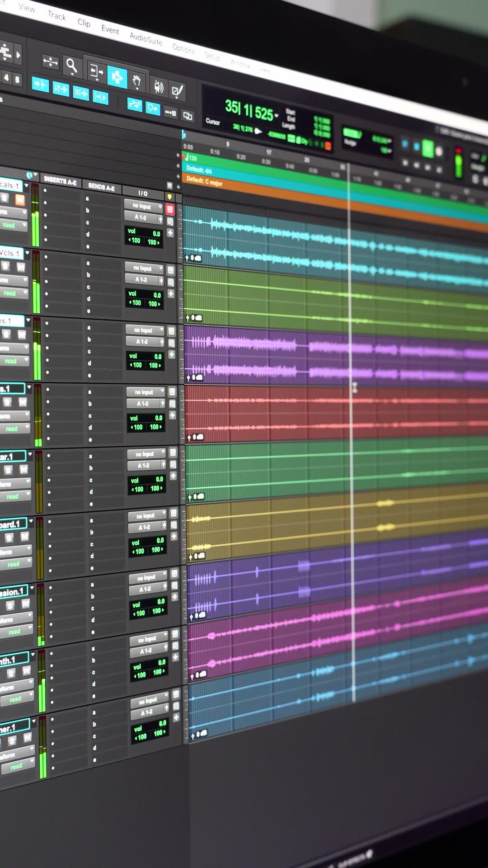Click the plus icon on ar.1 track
Viewport: 488px width, 868px height.
tap(173, 476)
